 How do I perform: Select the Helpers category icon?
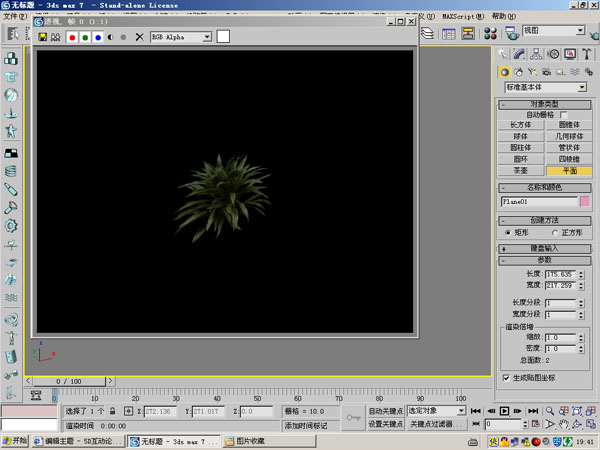click(560, 72)
